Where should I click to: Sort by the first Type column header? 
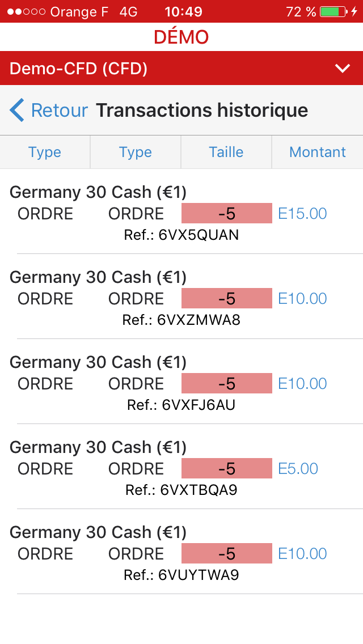pos(45,152)
